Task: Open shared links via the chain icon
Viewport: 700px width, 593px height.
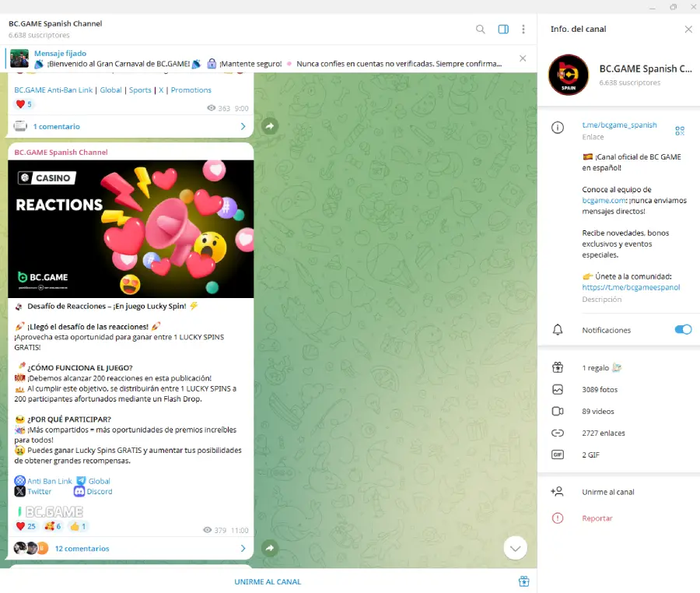Action: (557, 433)
